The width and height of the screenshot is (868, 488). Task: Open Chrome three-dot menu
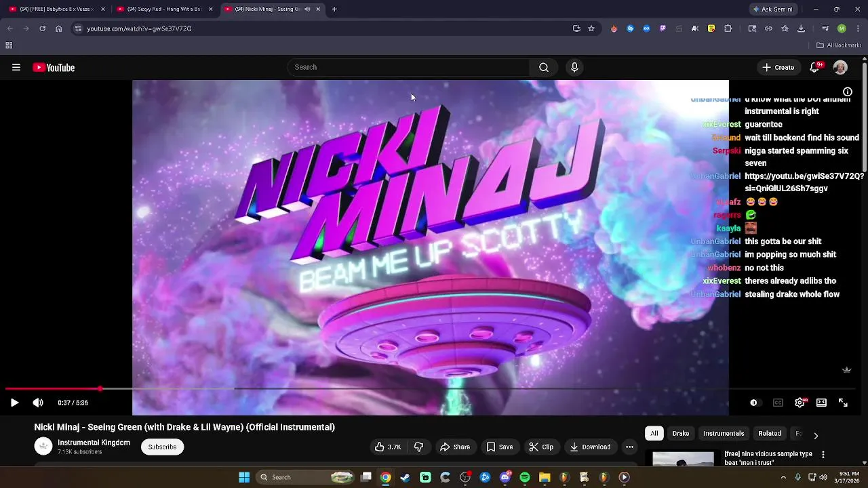coord(858,28)
